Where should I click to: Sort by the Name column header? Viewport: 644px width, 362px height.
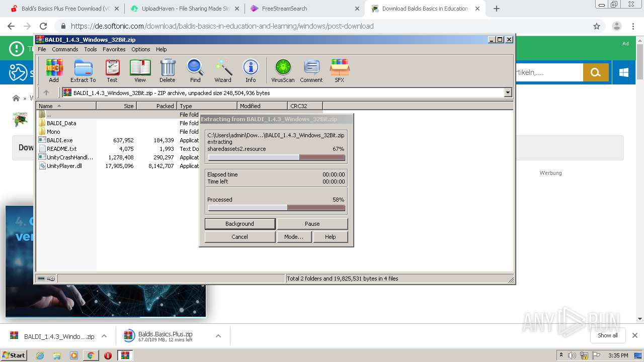tap(66, 106)
